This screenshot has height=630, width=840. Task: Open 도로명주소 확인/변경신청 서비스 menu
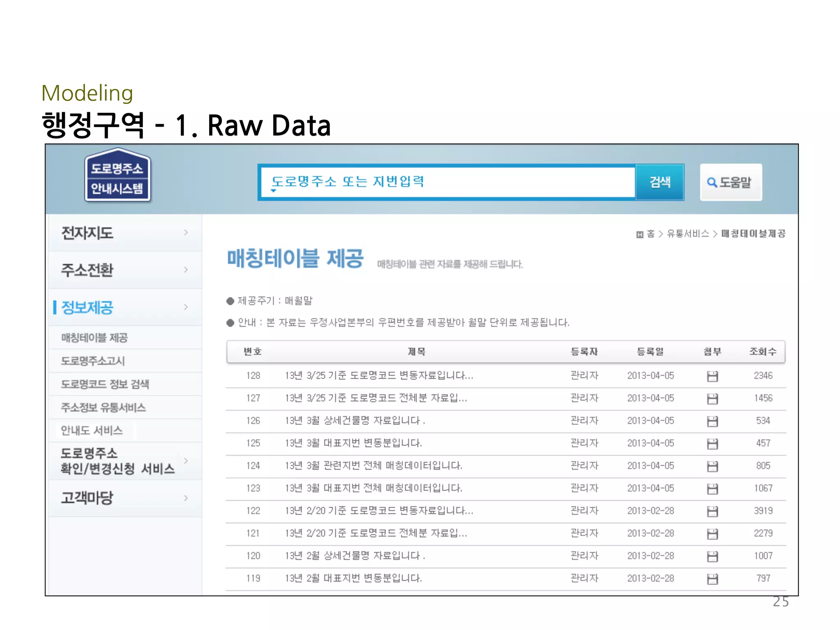(x=125, y=461)
